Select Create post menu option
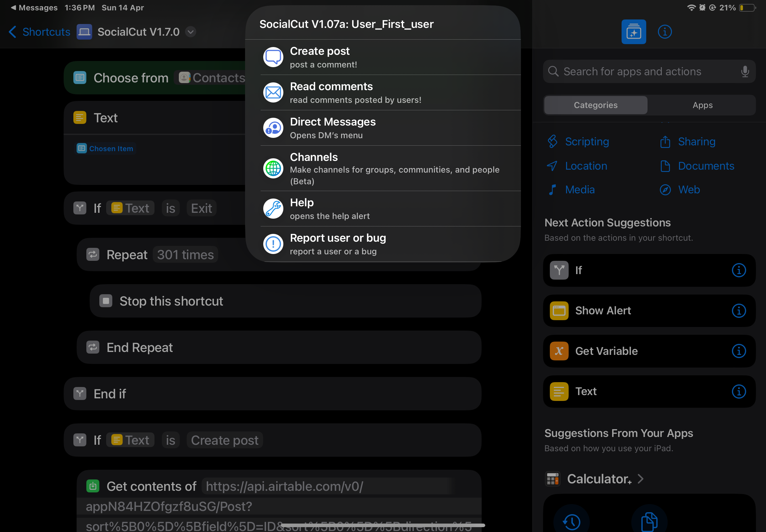 (x=383, y=57)
